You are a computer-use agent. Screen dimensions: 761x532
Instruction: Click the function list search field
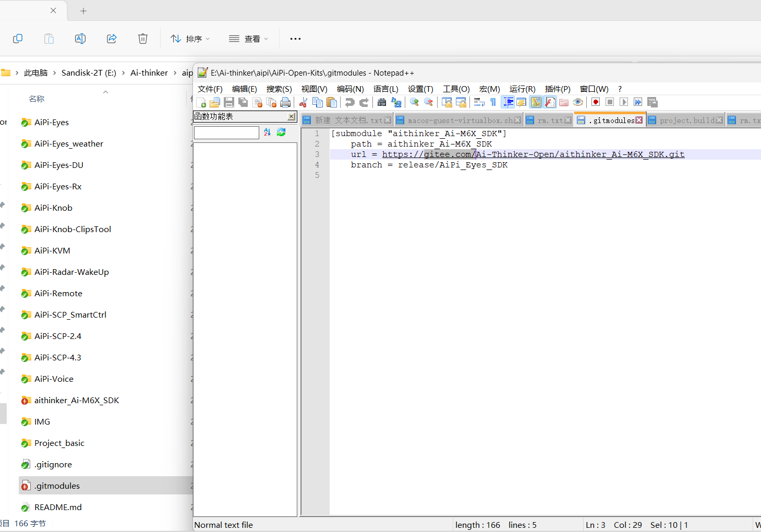(226, 132)
